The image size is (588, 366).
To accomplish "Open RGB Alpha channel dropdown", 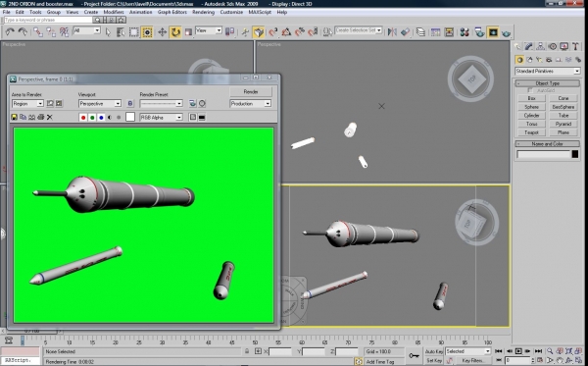I will click(162, 117).
